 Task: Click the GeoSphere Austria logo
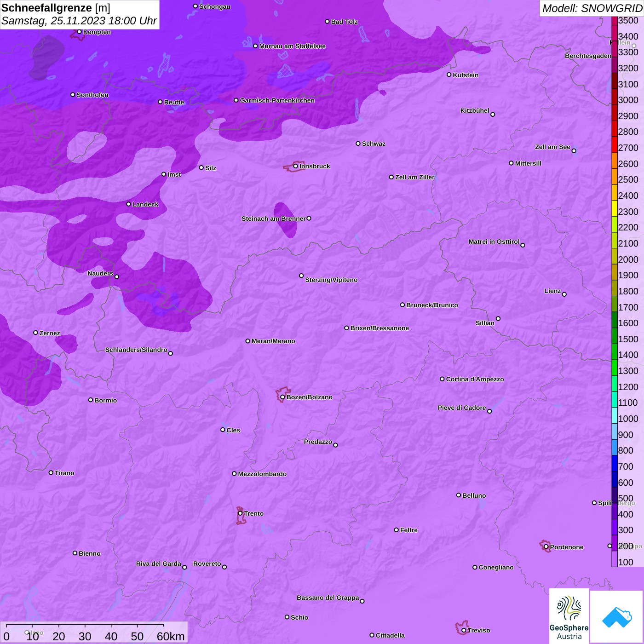pos(569,616)
